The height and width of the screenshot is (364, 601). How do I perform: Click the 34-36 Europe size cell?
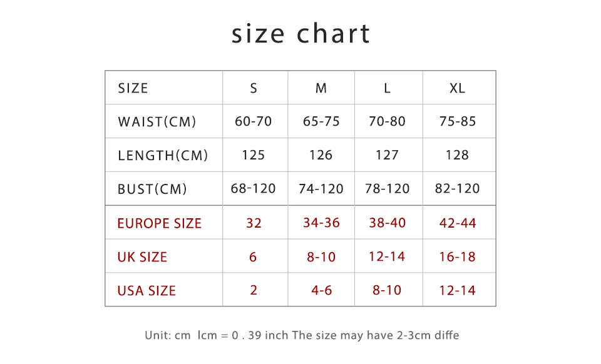click(x=321, y=223)
